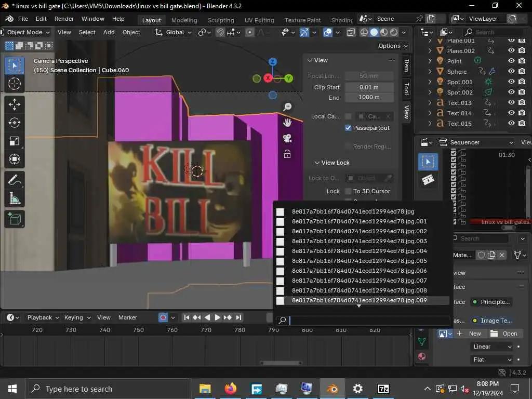Switch to rendered viewport shading

coord(394,32)
